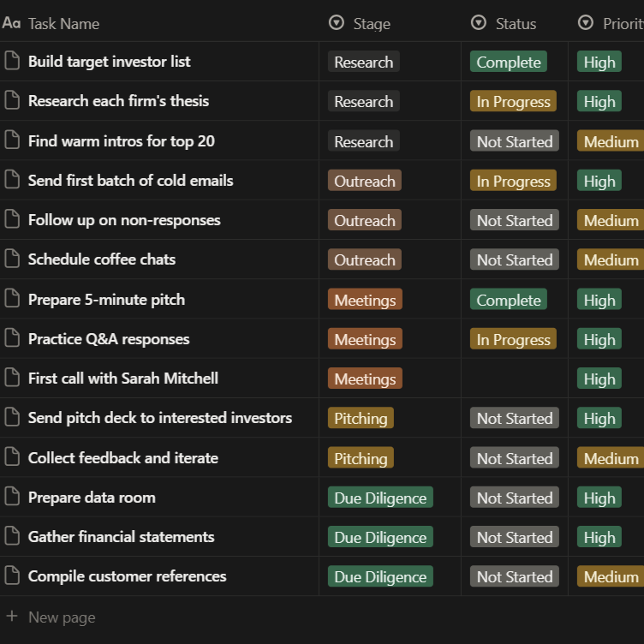Change Stage tag for Build target investor list
This screenshot has height=644, width=644.
pos(363,62)
